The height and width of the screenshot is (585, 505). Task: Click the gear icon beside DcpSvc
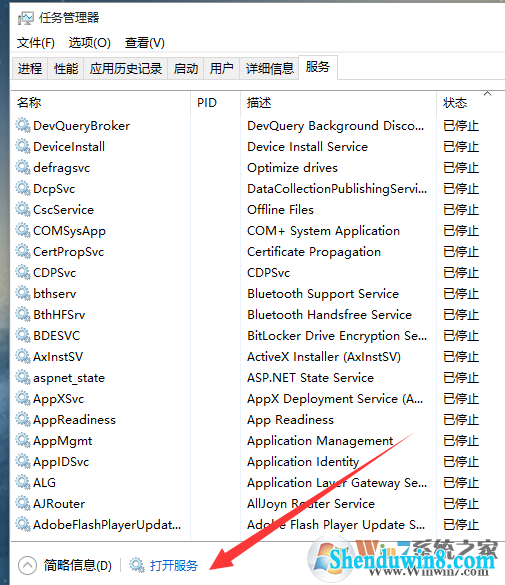[x=23, y=188]
